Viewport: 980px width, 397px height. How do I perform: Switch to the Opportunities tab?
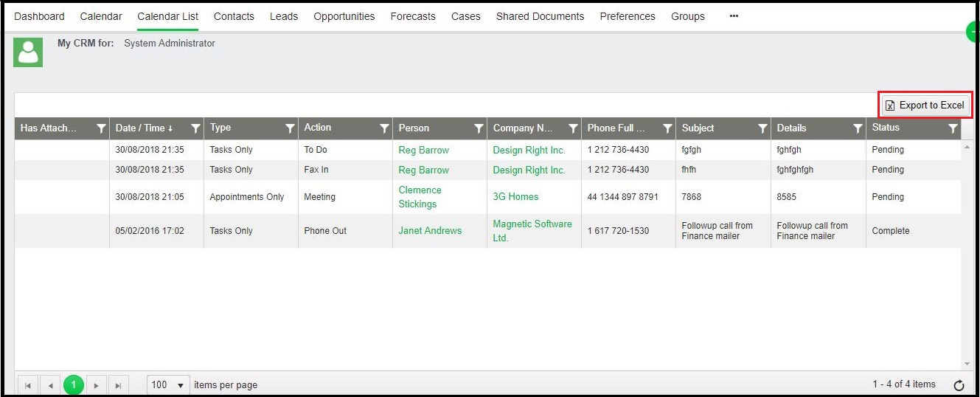pyautogui.click(x=344, y=16)
